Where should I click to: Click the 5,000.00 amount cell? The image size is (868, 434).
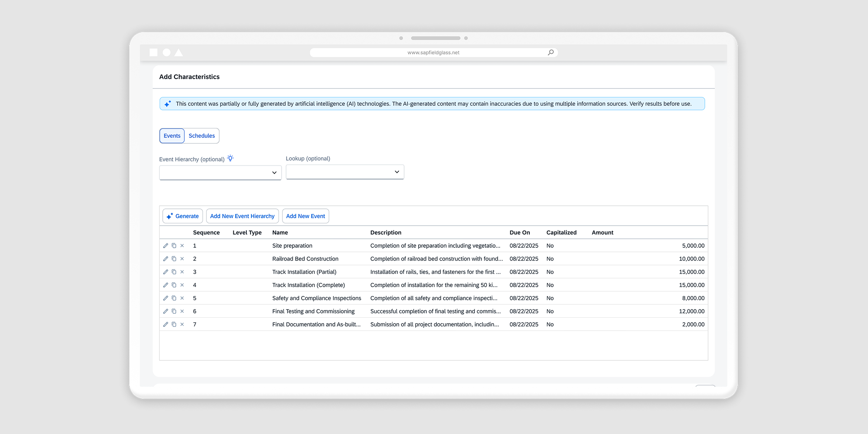click(693, 246)
